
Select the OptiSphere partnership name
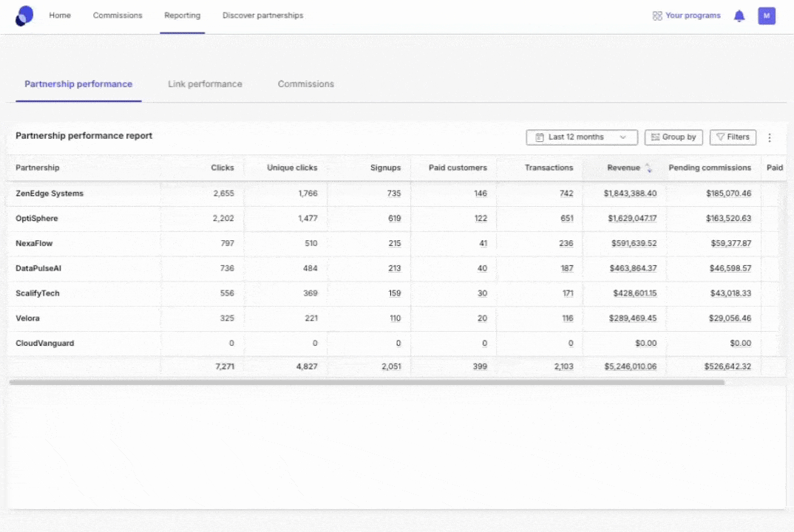[36, 218]
